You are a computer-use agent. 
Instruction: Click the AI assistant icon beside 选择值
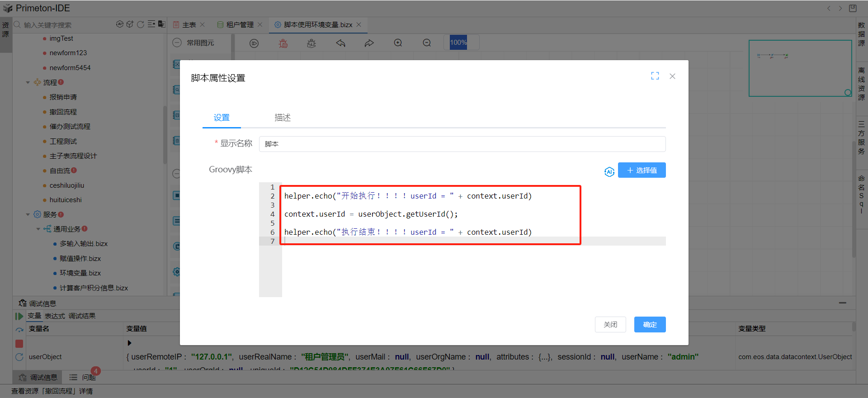[609, 171]
